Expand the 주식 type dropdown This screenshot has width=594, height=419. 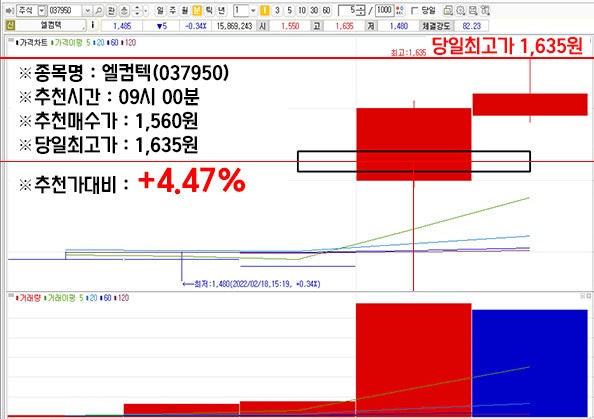point(42,11)
